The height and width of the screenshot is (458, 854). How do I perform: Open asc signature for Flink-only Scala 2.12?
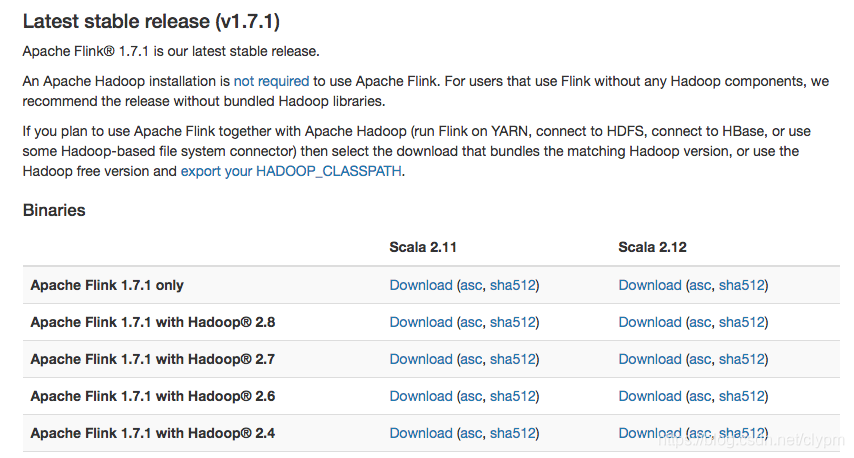(x=700, y=285)
